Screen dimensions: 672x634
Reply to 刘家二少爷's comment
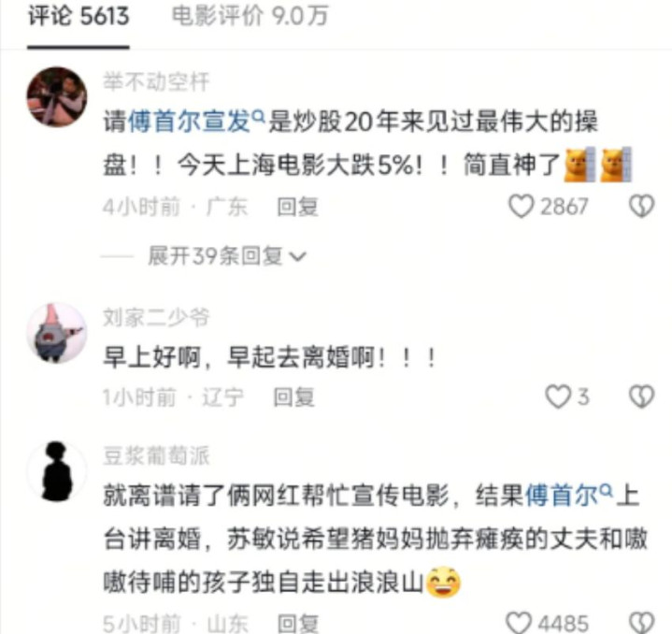pos(294,396)
